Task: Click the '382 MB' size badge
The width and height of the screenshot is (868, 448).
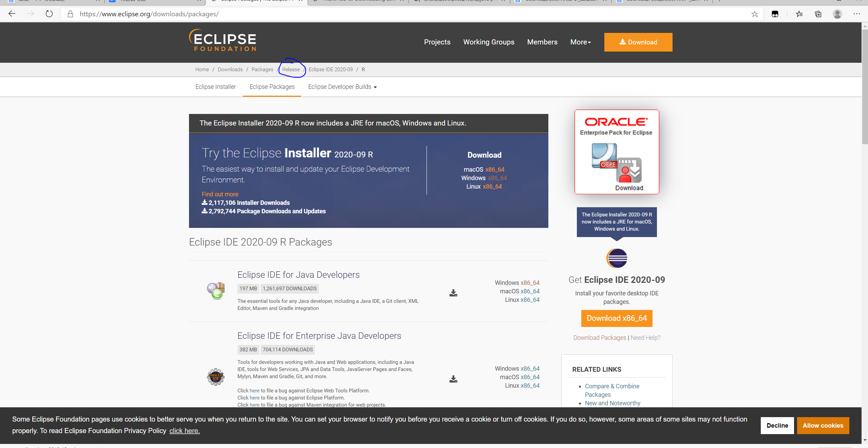Action: coord(248,350)
